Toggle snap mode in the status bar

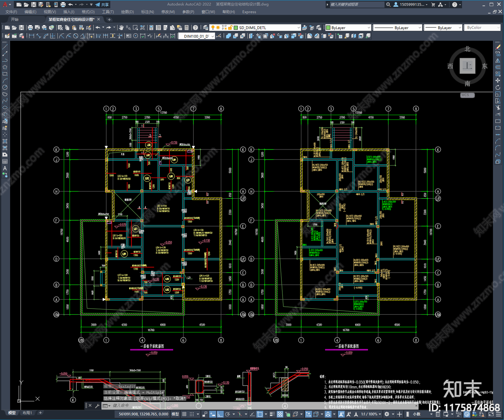pyautogui.click(x=192, y=414)
